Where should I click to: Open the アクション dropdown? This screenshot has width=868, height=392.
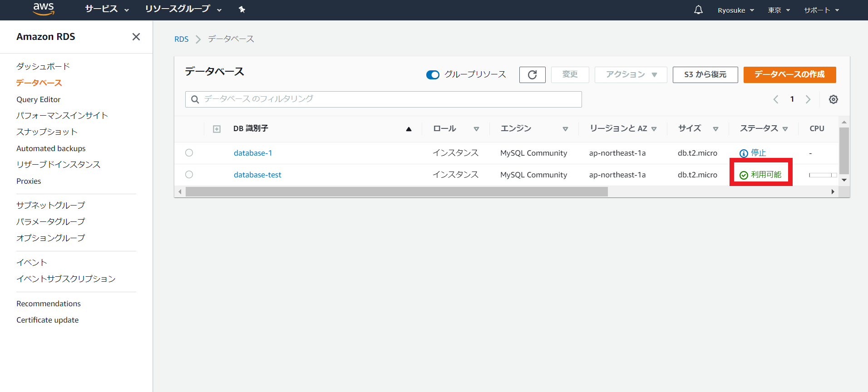[x=631, y=75]
